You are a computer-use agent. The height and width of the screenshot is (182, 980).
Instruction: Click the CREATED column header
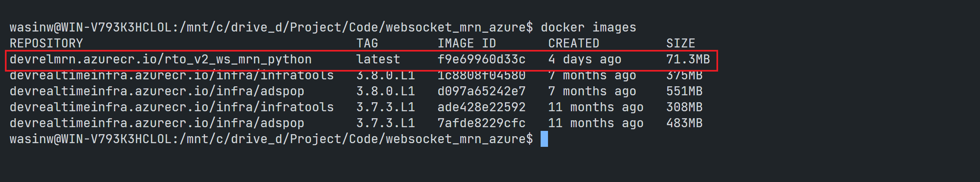pyautogui.click(x=574, y=43)
